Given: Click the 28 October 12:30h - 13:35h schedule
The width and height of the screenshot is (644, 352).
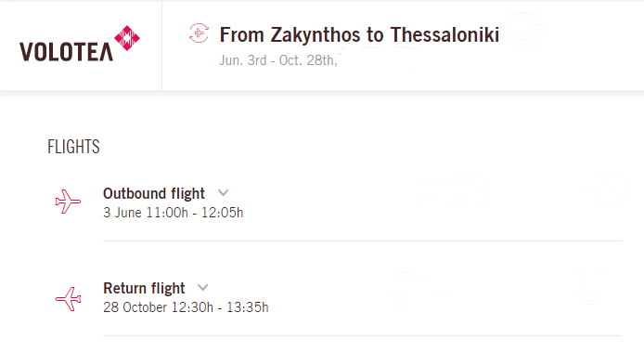Looking at the screenshot, I should tap(186, 307).
